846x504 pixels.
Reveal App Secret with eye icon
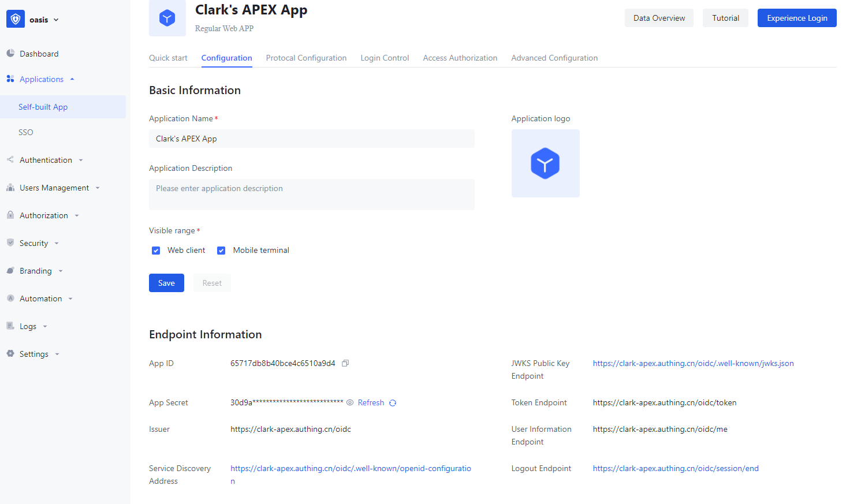[350, 403]
